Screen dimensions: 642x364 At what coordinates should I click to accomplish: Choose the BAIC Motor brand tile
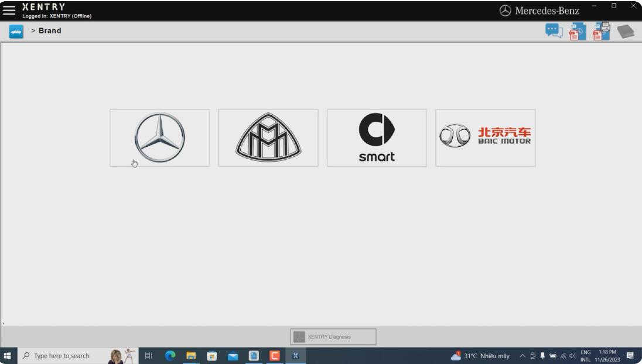[x=486, y=138]
